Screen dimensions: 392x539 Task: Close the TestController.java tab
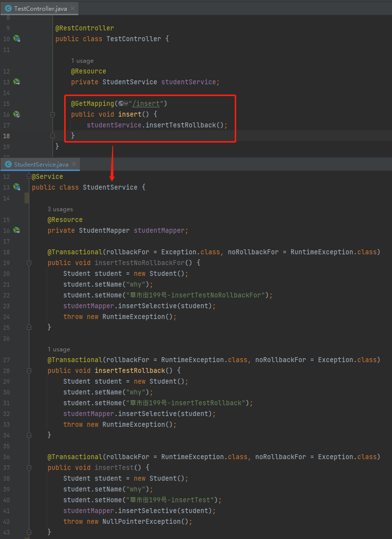(x=73, y=9)
